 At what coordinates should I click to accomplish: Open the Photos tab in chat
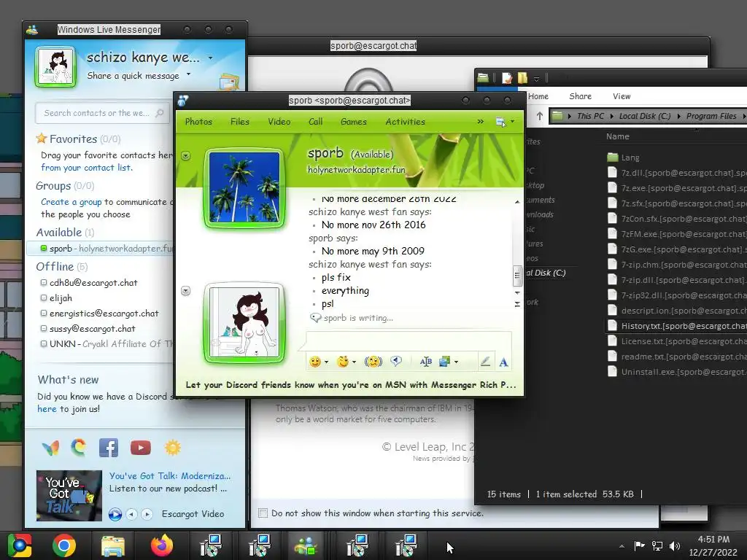[198, 122]
